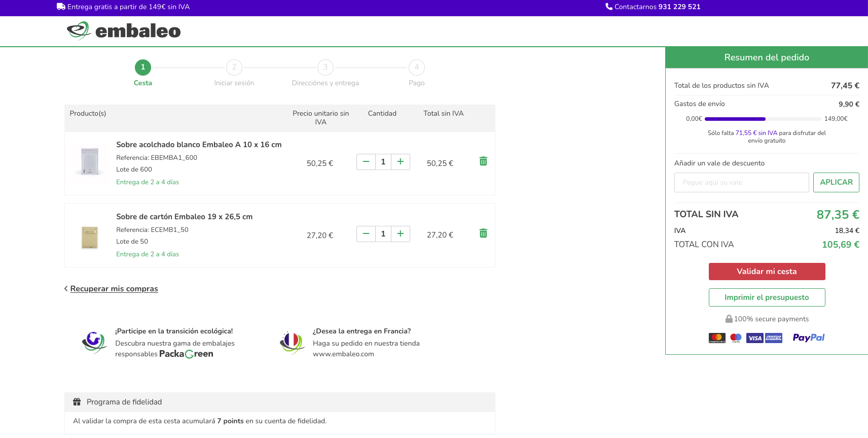Apply the discount voucher with APLICAR
Viewport: 868px width, 438px height.
pyautogui.click(x=836, y=182)
